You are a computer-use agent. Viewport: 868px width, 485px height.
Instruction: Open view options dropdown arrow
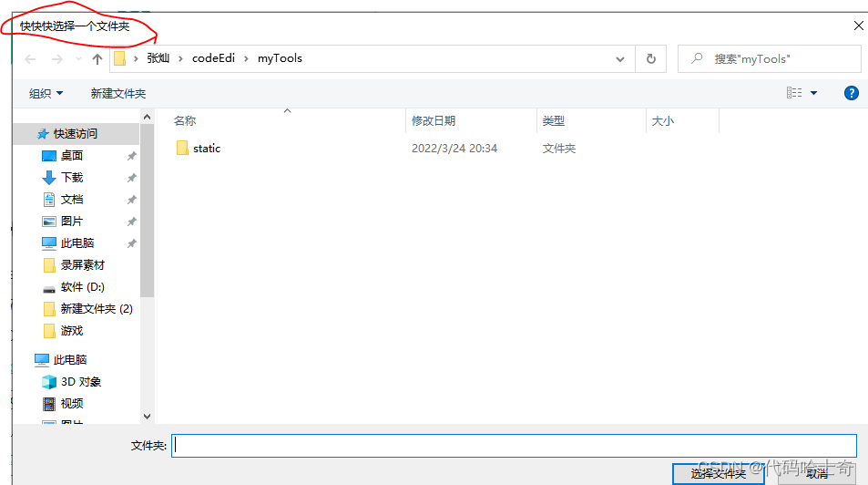[813, 93]
